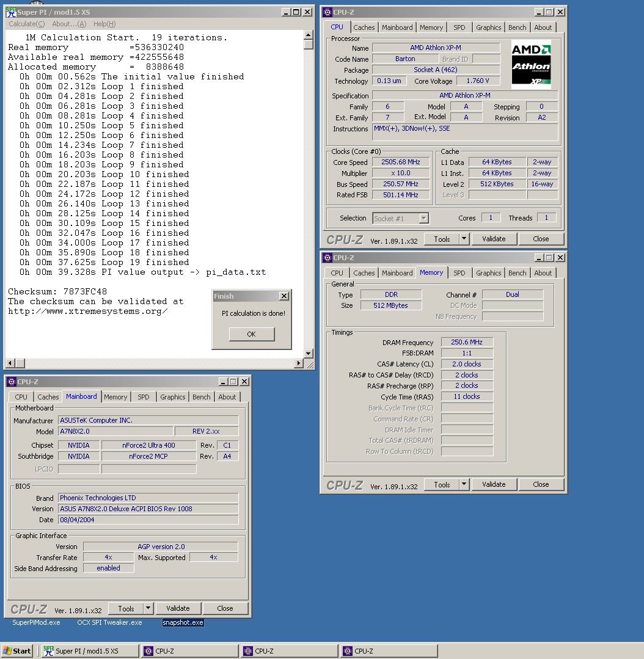Image resolution: width=644 pixels, height=659 pixels.
Task: Click Super PI vertical scrollbar down arrow
Action: 309,354
